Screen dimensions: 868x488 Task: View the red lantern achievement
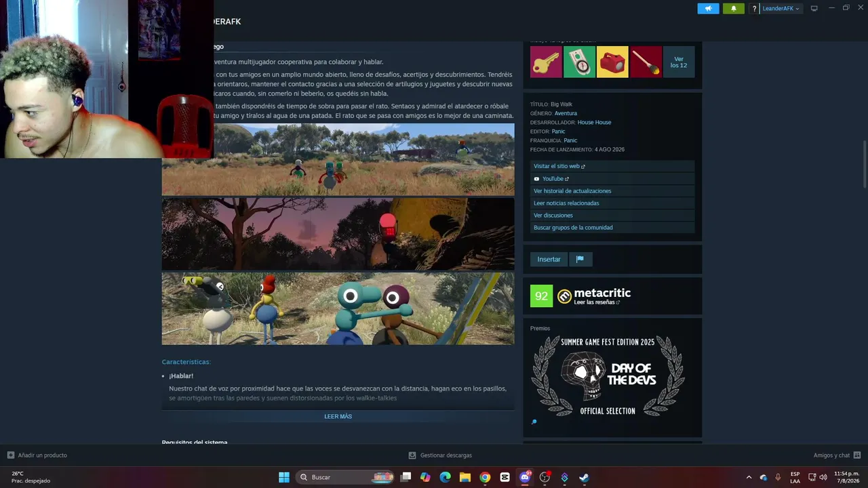pyautogui.click(x=612, y=62)
